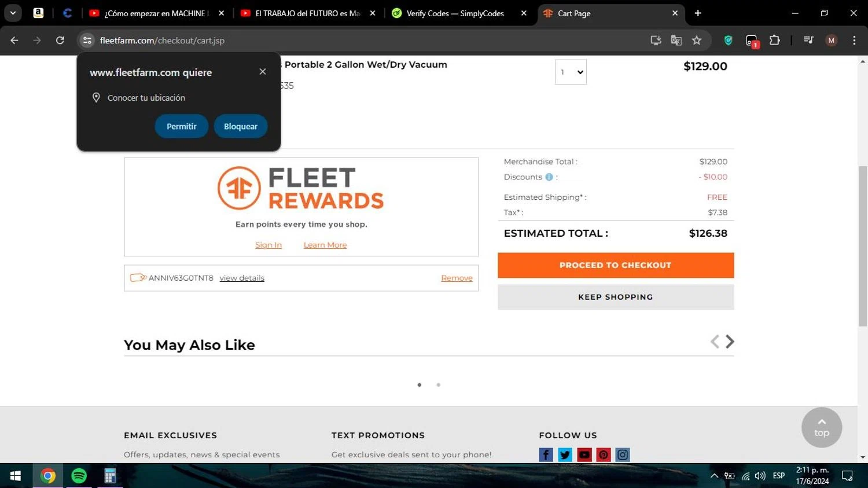
Task: Open the Extensions puzzle icon
Action: coord(774,40)
